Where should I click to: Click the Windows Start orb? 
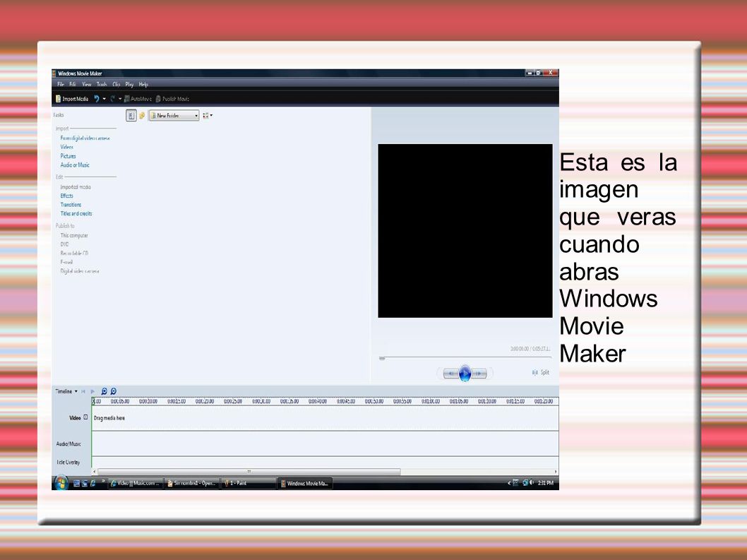tap(61, 483)
